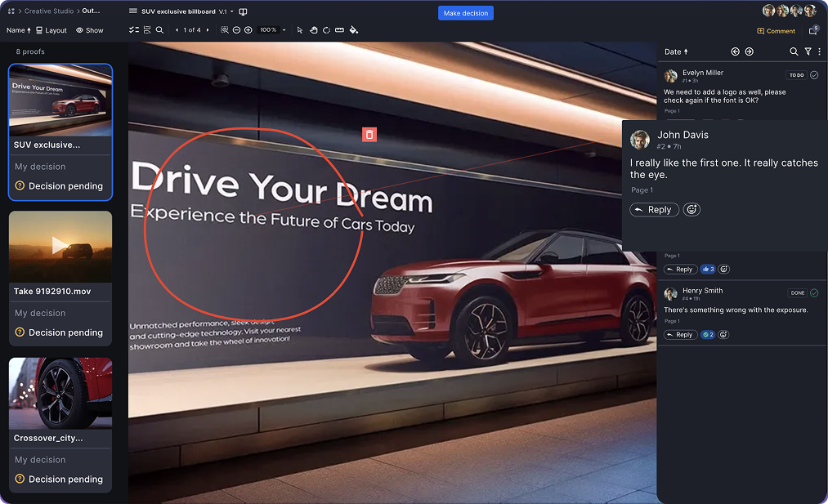The height and width of the screenshot is (504, 828).
Task: Click the emoji reaction icon on John Davis's comment
Action: point(691,209)
